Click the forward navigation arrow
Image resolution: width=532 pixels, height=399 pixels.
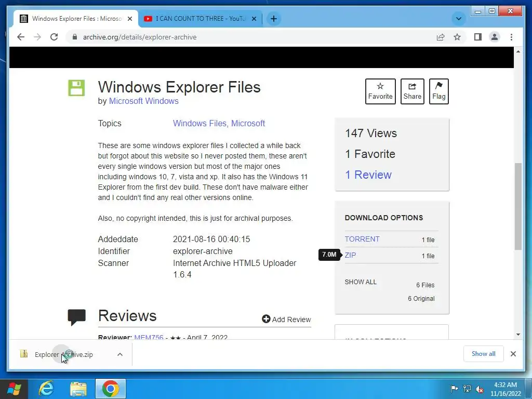pos(37,37)
